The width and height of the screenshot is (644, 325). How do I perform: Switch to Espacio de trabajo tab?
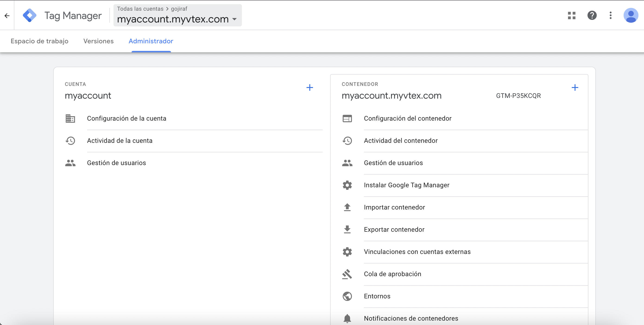pos(40,41)
